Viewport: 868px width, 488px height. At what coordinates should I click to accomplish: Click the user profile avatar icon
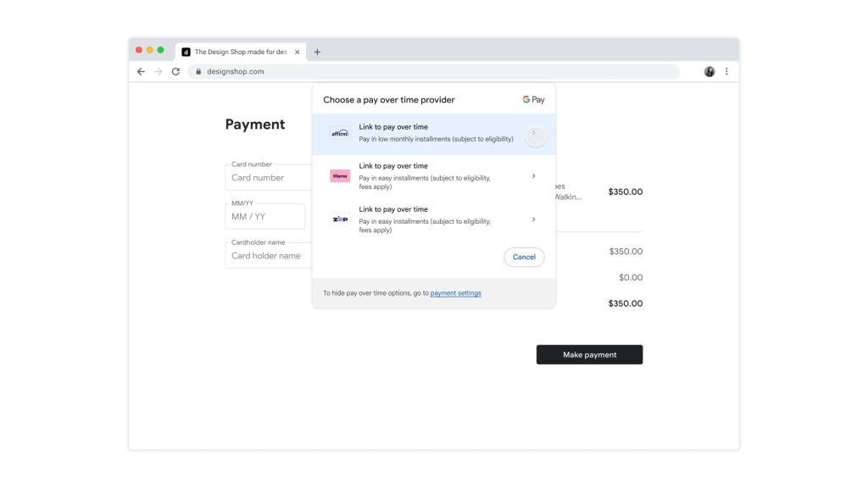point(709,72)
